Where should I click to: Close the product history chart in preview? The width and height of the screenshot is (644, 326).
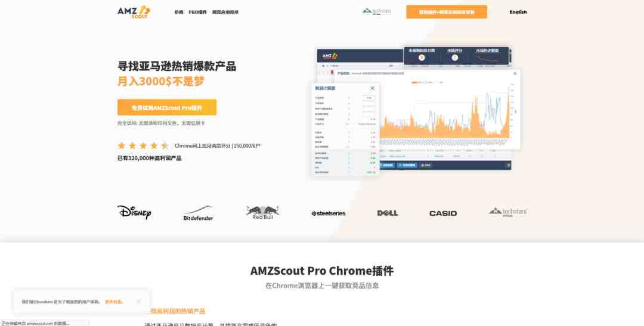click(x=515, y=73)
